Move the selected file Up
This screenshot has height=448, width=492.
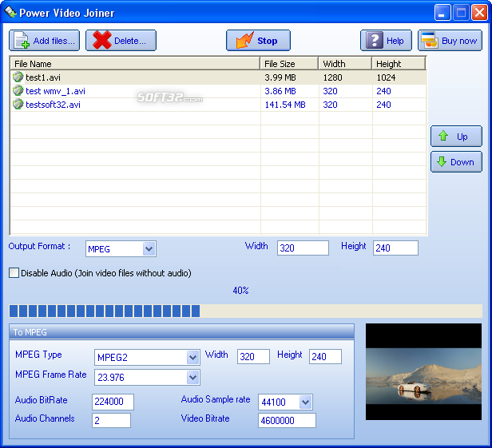point(456,136)
